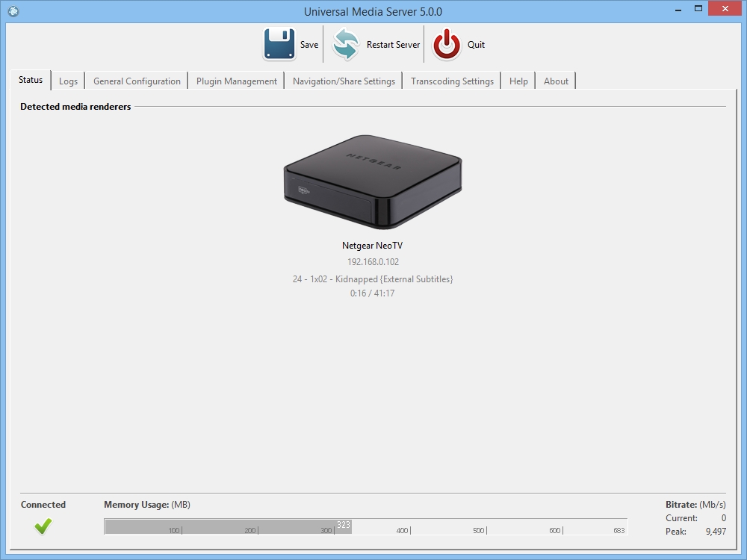Open the General Configuration tab
This screenshot has width=747, height=560.
point(137,81)
